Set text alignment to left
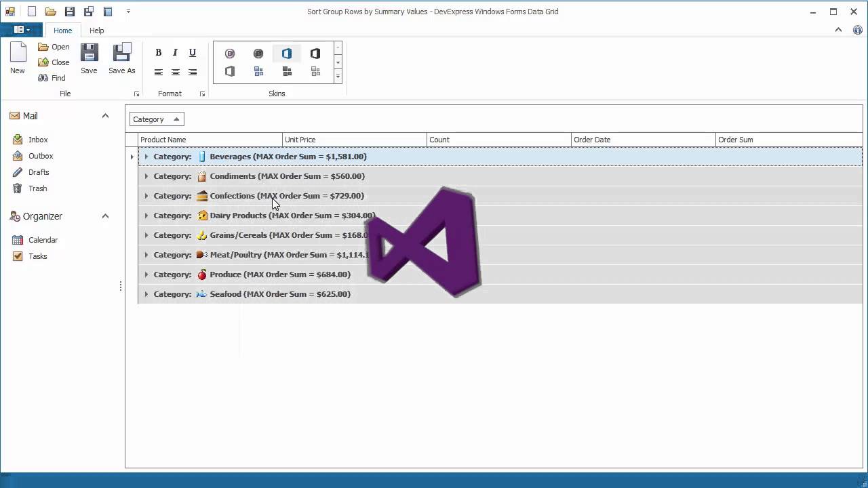The image size is (868, 488). point(158,73)
